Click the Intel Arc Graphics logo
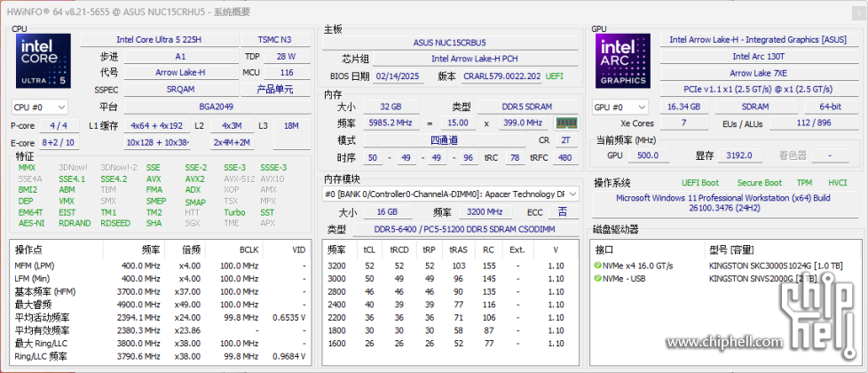 click(623, 60)
